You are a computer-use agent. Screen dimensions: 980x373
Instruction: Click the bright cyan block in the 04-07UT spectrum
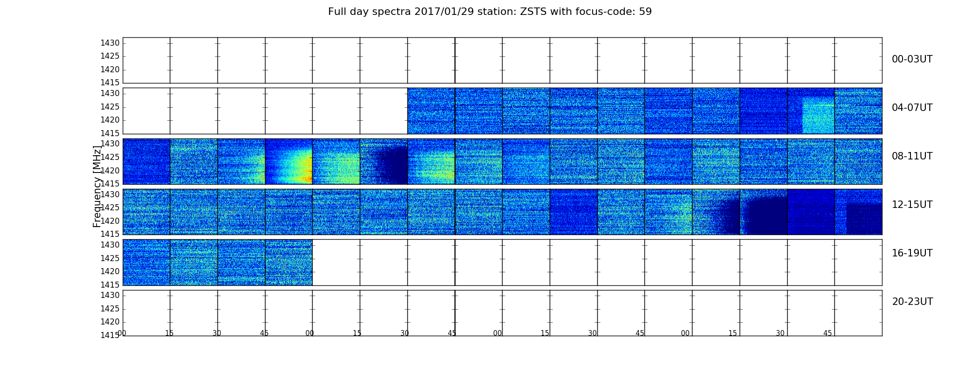(818, 115)
